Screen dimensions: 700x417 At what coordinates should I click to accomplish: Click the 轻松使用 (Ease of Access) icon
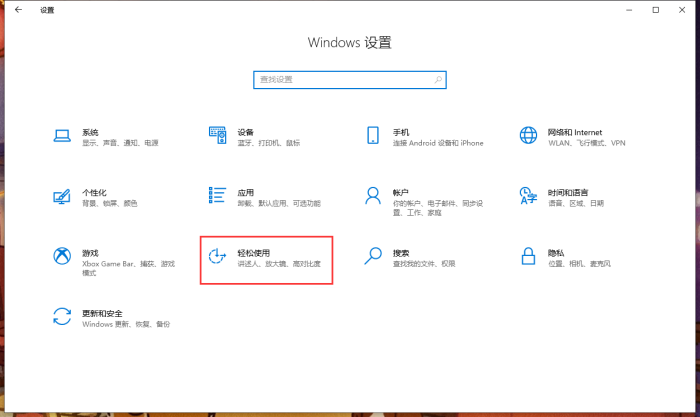tap(217, 257)
